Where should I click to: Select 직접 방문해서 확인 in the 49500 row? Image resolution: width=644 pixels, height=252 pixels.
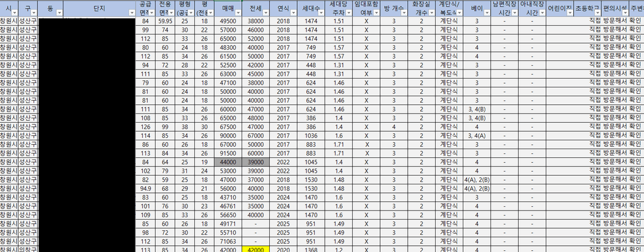click(x=615, y=21)
